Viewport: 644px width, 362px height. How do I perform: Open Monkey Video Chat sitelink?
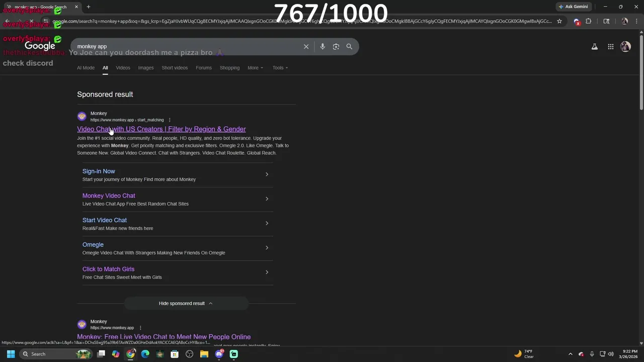pos(109,196)
